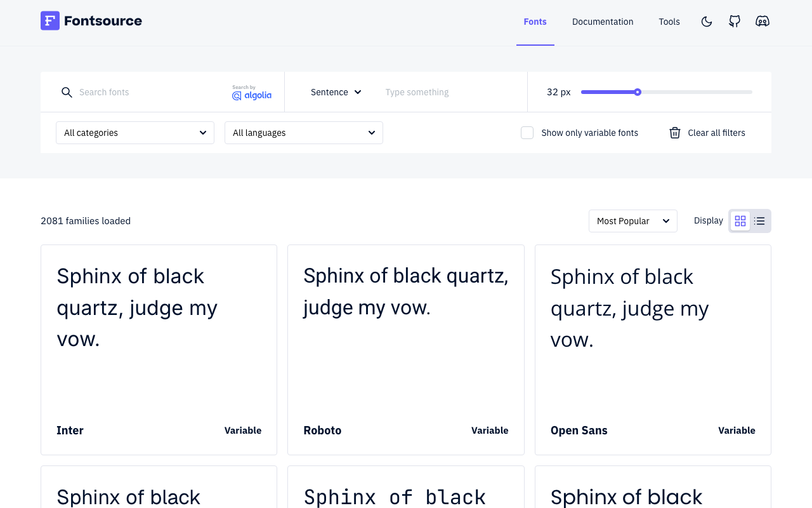Click the Open Sans preview sentence
The image size is (812, 508).
point(630,308)
